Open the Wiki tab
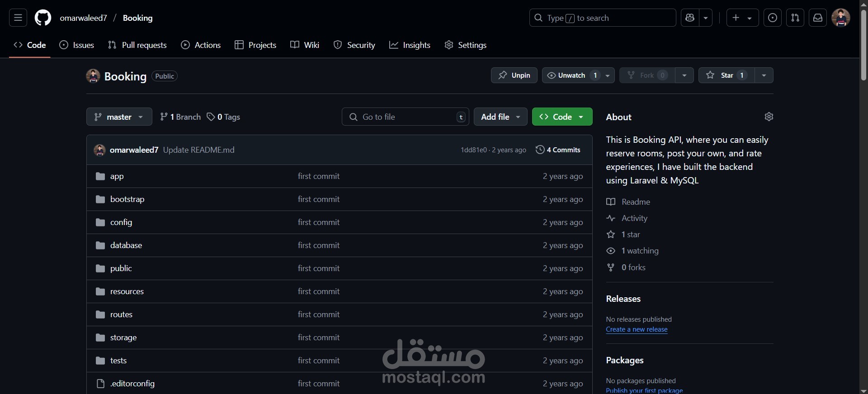The width and height of the screenshot is (868, 394). pyautogui.click(x=305, y=45)
